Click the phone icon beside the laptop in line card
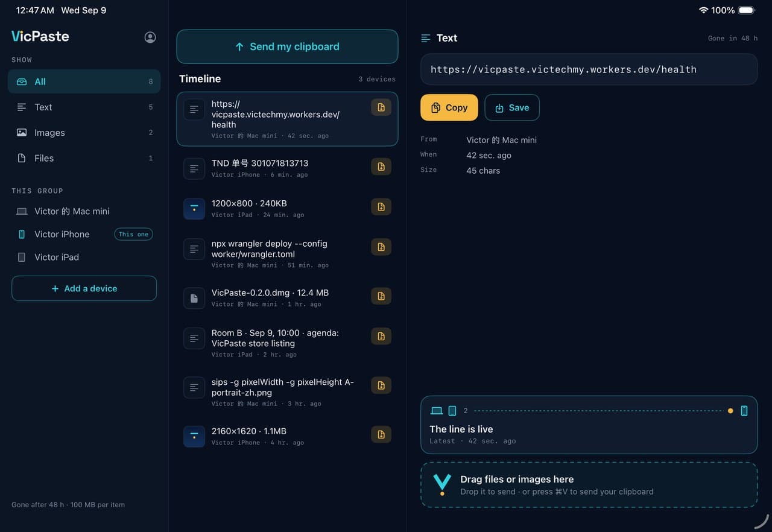The image size is (772, 532). pos(452,411)
